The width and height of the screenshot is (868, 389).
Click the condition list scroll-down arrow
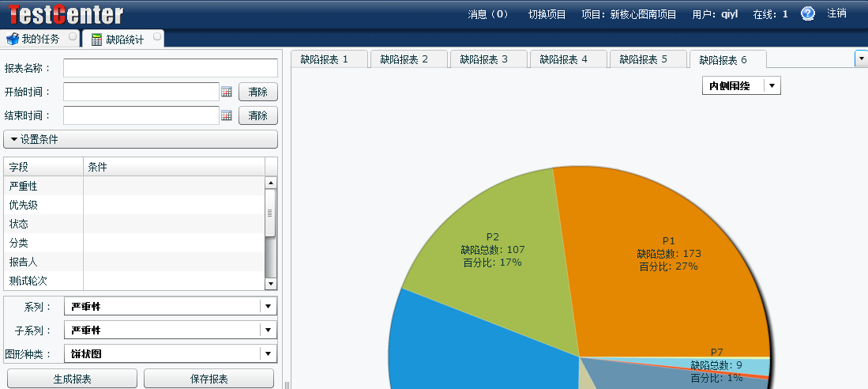click(x=271, y=284)
